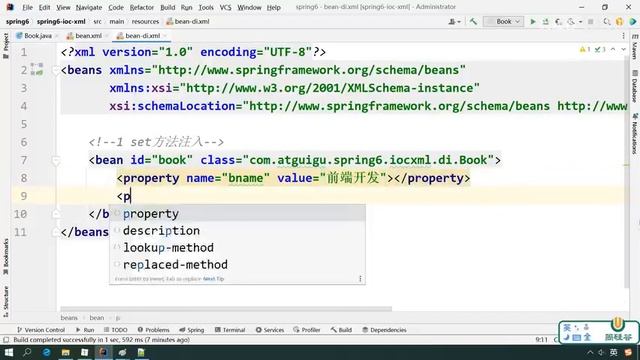Viewport: 640px width, 360px height.
Task: Close the bean-di.xml tab
Action: pyautogui.click(x=165, y=36)
